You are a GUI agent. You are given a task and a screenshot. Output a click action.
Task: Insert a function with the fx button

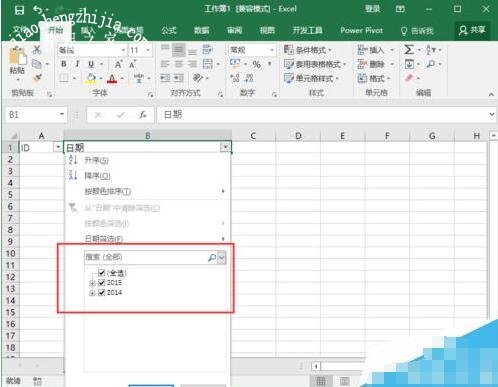pos(143,115)
